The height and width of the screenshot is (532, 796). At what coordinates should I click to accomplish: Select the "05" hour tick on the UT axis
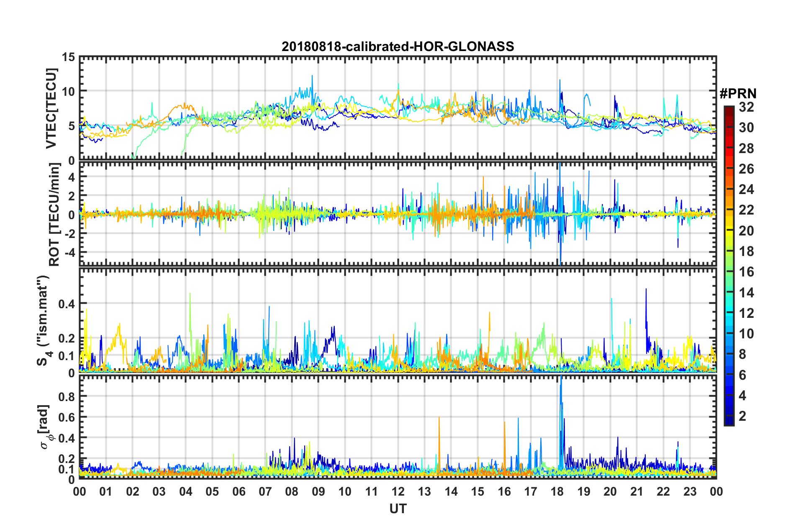pos(212,491)
